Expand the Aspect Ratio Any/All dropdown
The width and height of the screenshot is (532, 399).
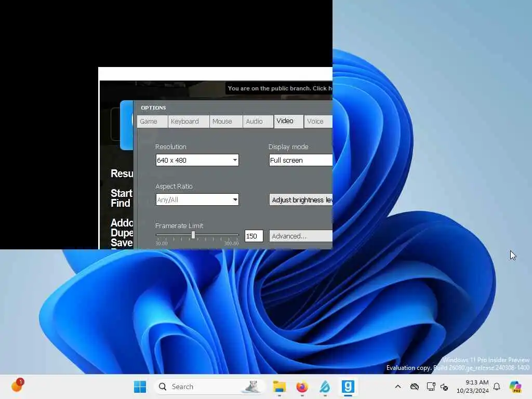(x=197, y=199)
